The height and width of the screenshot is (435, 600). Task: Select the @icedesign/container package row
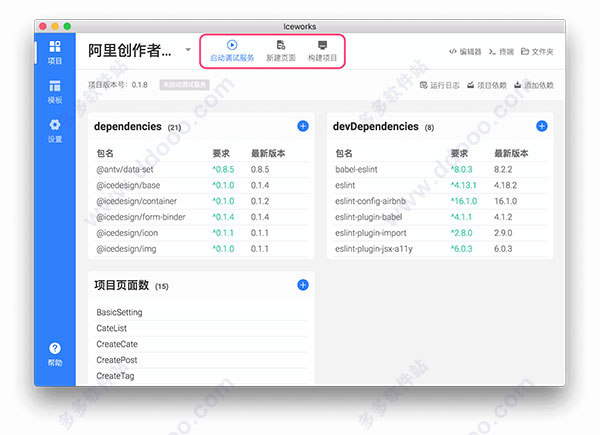[202, 201]
